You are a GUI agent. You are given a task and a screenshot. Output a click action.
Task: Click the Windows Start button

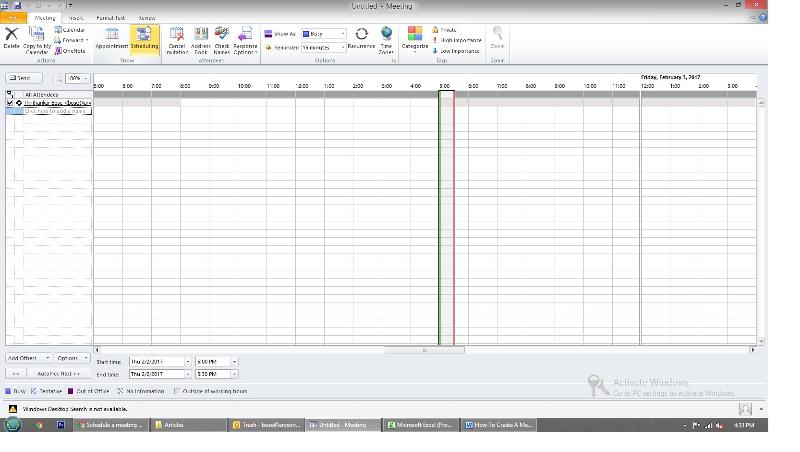[x=13, y=424]
